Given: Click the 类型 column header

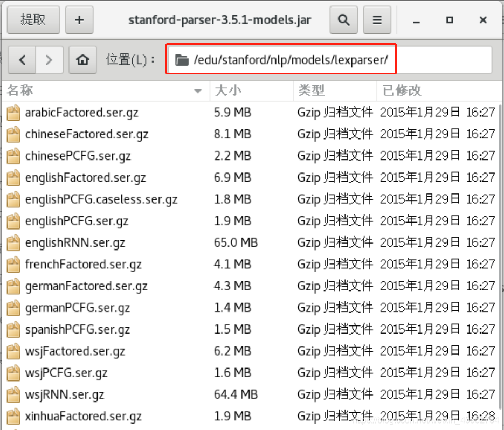Looking at the screenshot, I should (x=312, y=91).
